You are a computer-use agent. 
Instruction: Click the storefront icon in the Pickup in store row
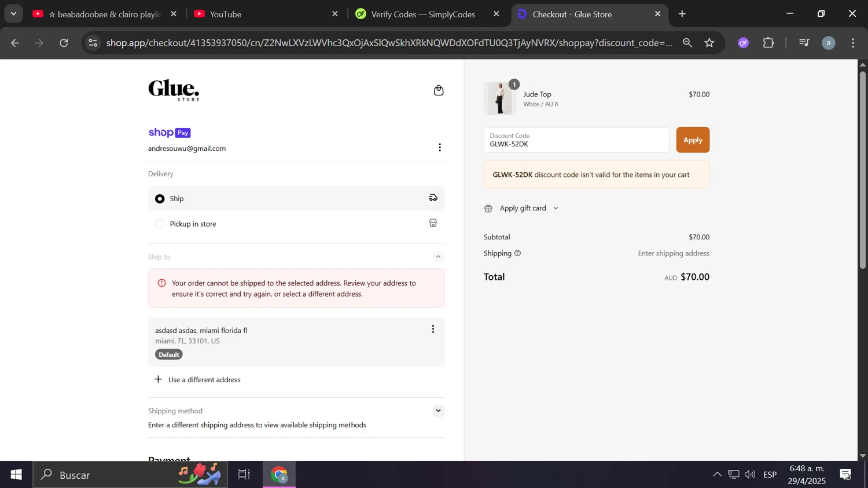pyautogui.click(x=433, y=223)
